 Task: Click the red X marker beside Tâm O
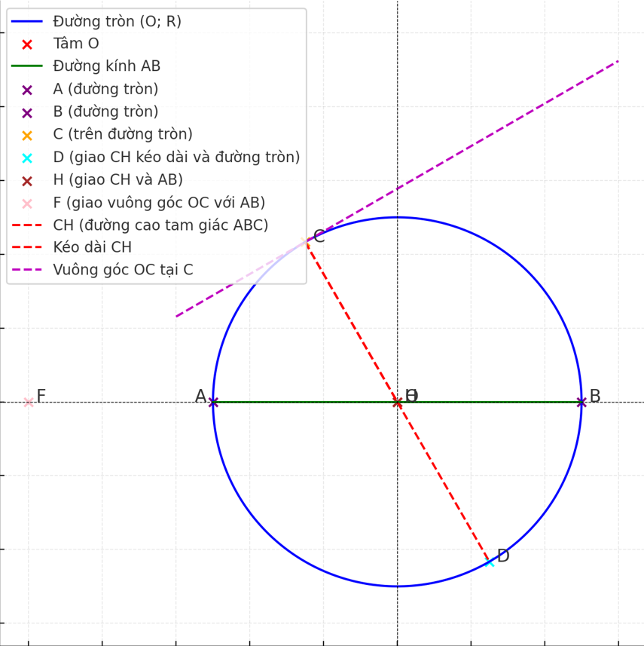[27, 44]
